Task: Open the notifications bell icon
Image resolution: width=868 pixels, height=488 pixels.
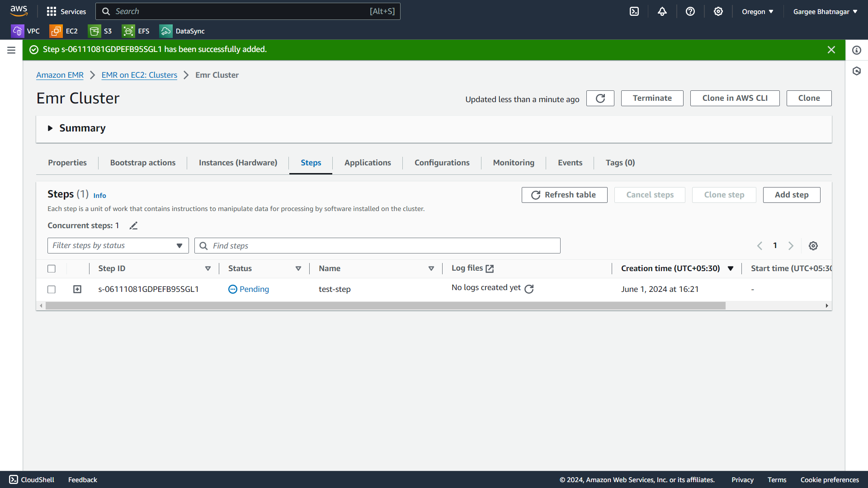Action: pos(662,11)
